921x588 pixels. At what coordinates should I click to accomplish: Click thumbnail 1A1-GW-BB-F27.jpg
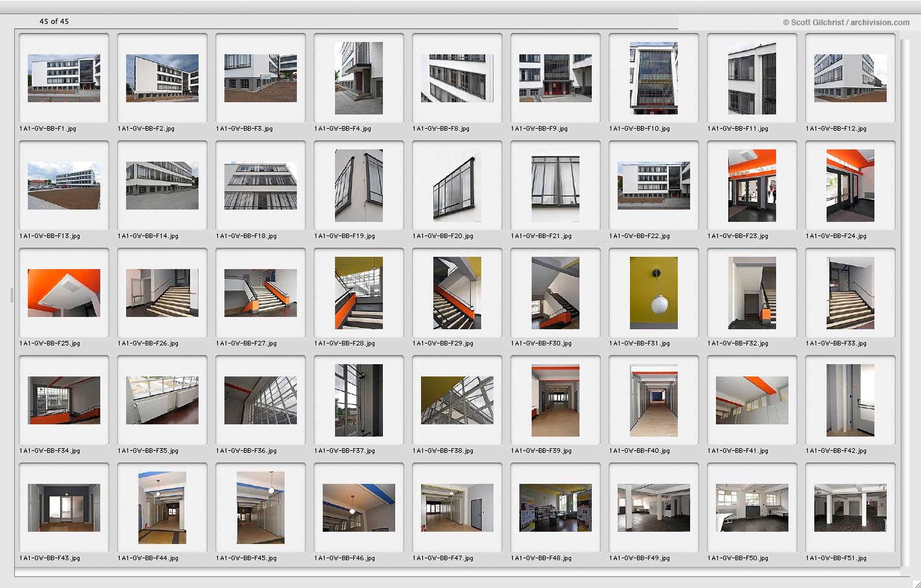click(x=261, y=293)
